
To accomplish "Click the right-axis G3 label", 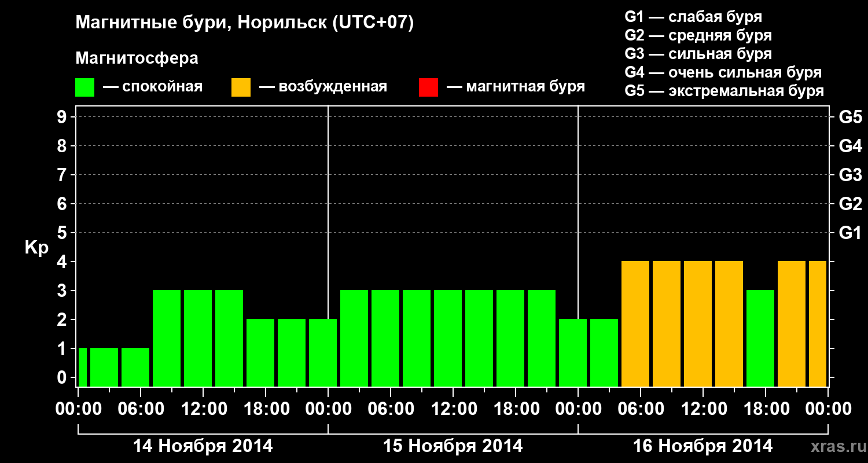I will (x=850, y=175).
